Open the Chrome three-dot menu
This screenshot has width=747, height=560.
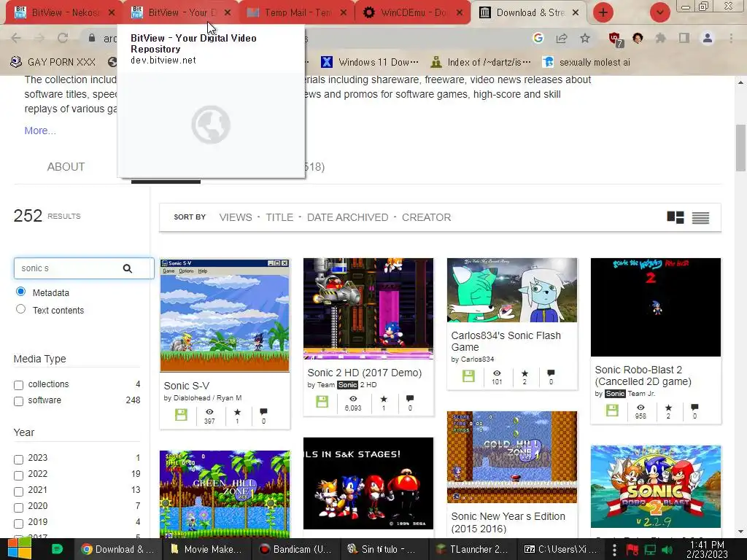[x=731, y=38]
